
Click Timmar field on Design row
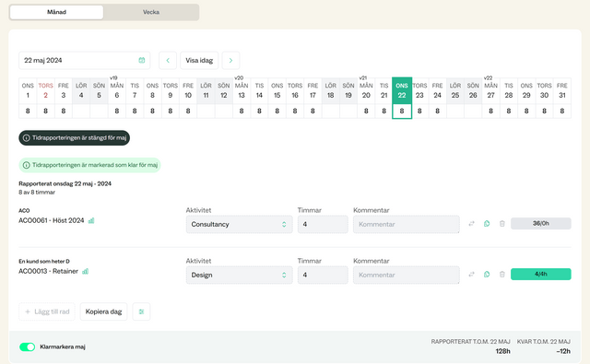click(323, 276)
